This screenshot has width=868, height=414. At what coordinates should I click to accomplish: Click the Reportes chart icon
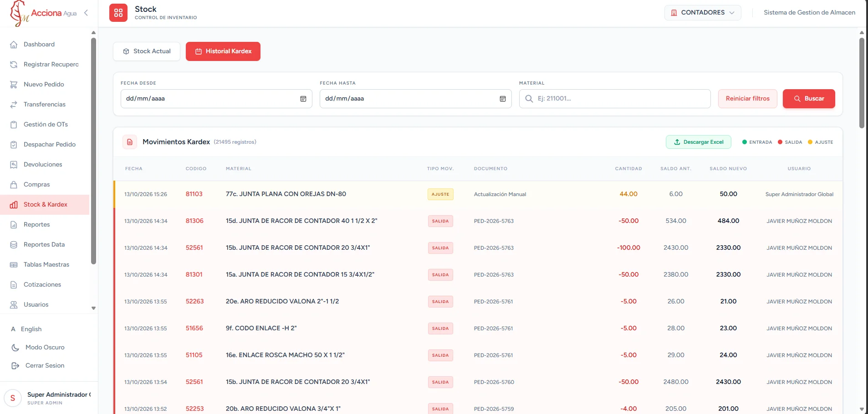coord(14,225)
